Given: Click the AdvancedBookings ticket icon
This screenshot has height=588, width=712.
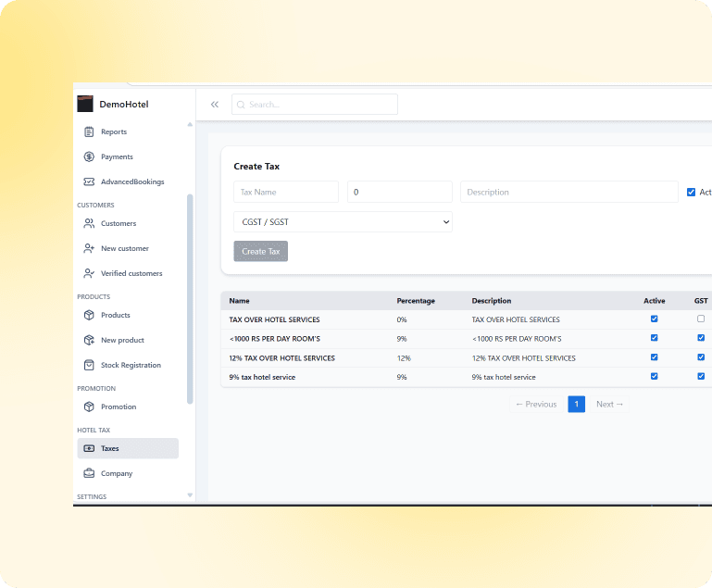Looking at the screenshot, I should tap(89, 181).
